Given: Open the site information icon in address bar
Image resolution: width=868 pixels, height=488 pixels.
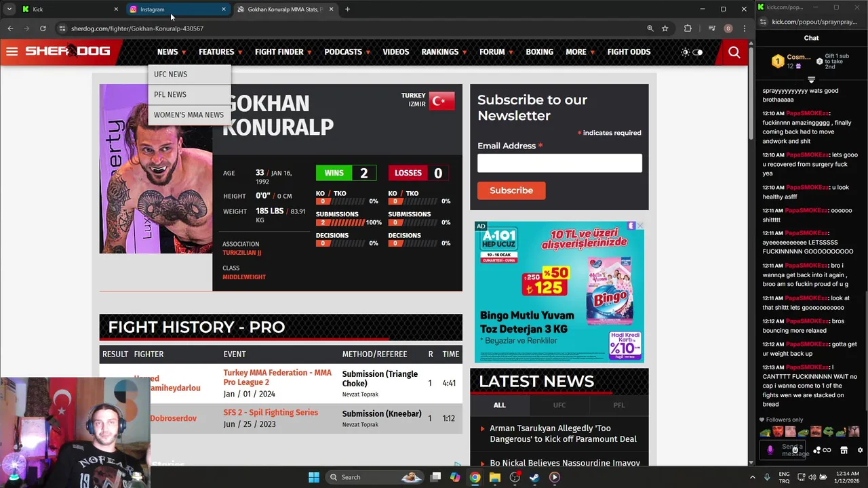Looking at the screenshot, I should 62,28.
